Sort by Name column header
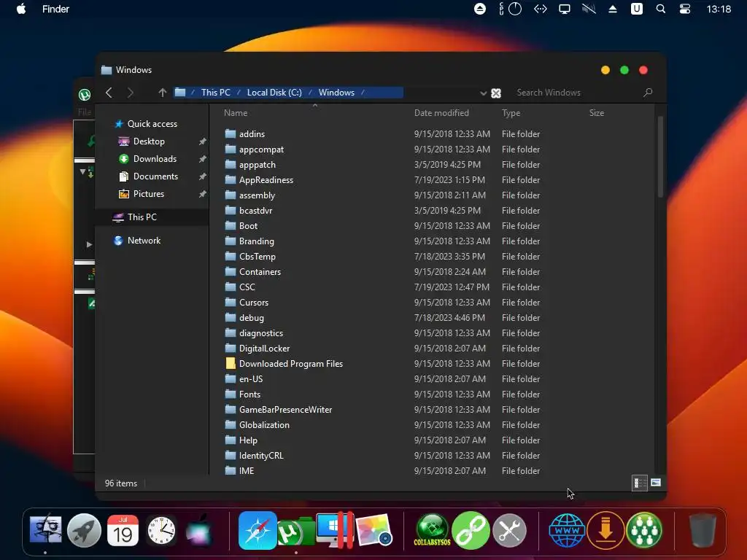This screenshot has width=747, height=560. pyautogui.click(x=236, y=113)
